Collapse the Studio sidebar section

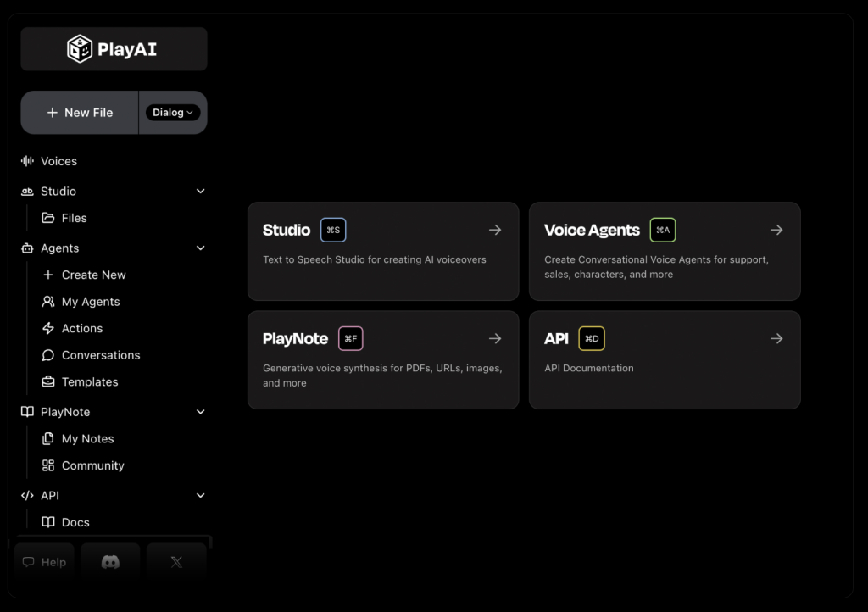pos(200,191)
